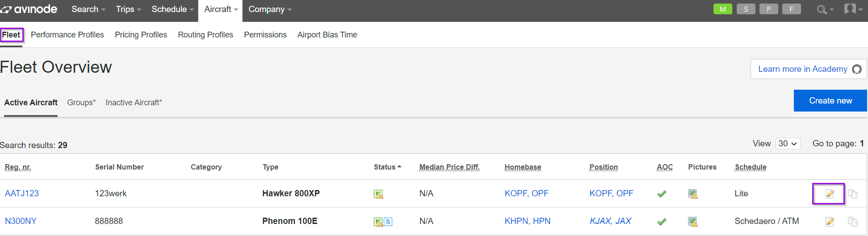The image size is (868, 236).
Task: Click the S status icon for Phenom 100E
Action: pyautogui.click(x=388, y=222)
